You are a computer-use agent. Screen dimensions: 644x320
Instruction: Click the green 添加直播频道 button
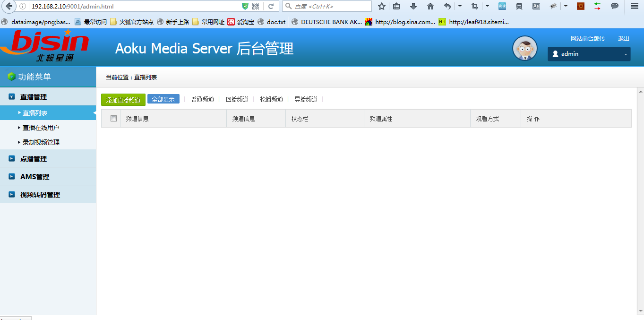tap(123, 99)
